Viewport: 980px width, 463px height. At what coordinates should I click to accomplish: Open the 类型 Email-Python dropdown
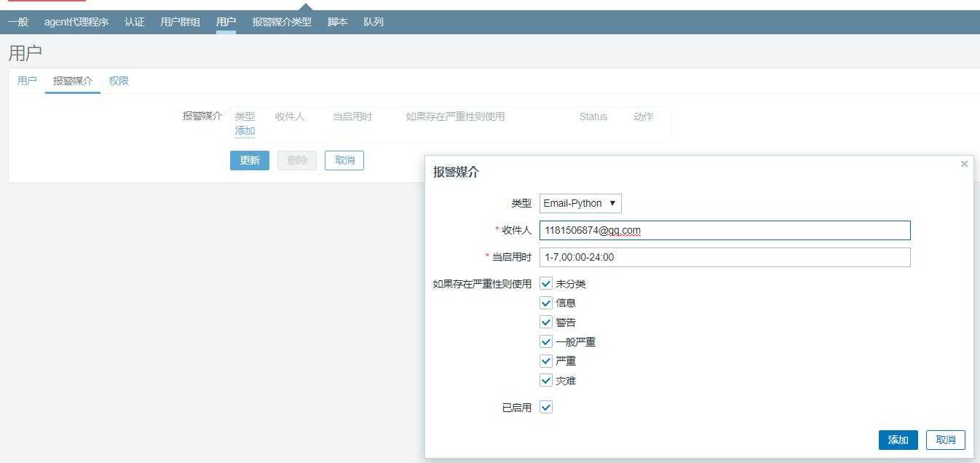(580, 203)
